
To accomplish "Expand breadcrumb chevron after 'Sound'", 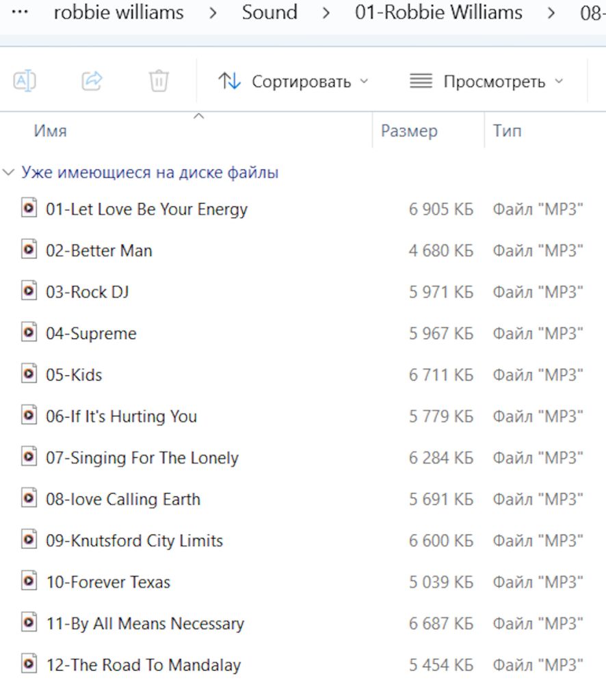I will click(326, 13).
